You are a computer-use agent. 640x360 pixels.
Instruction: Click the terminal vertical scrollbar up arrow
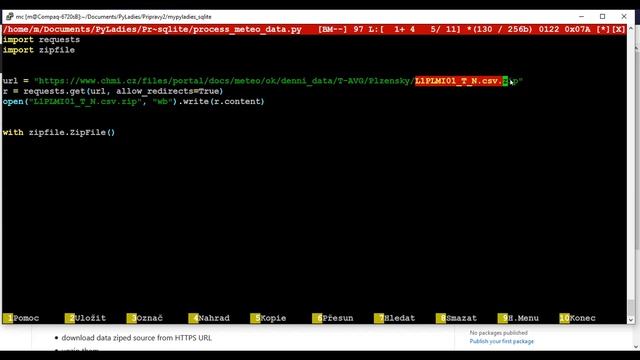[631, 29]
